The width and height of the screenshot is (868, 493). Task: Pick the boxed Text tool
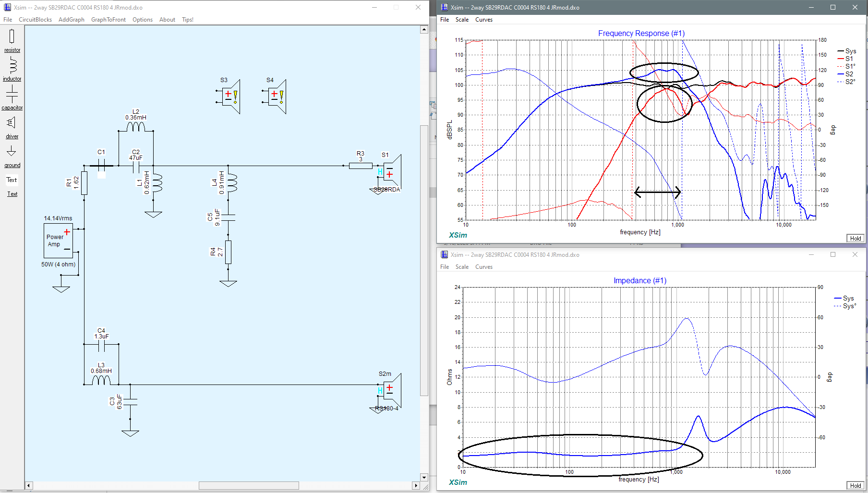tap(12, 180)
